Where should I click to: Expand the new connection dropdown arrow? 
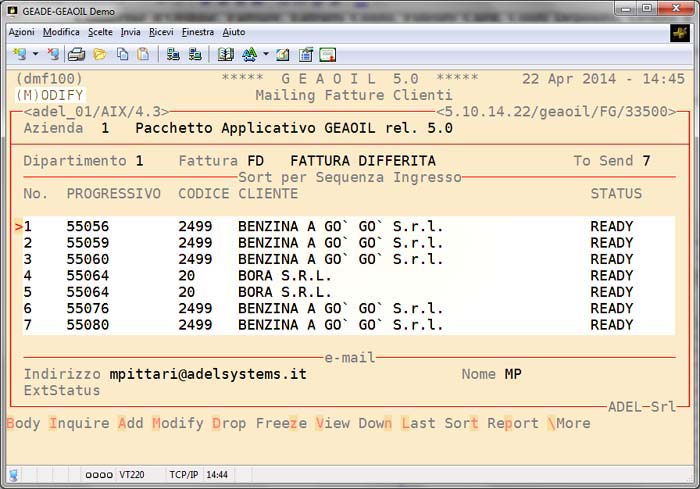pyautogui.click(x=35, y=54)
